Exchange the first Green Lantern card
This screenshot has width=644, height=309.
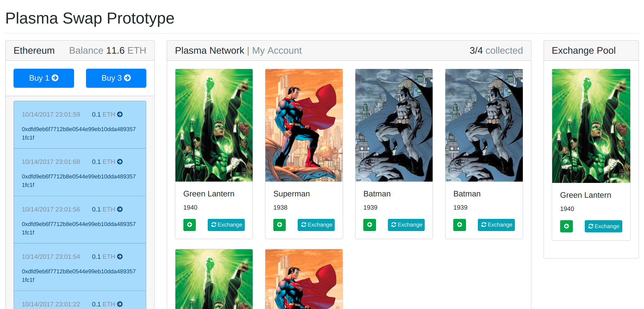[x=226, y=225]
